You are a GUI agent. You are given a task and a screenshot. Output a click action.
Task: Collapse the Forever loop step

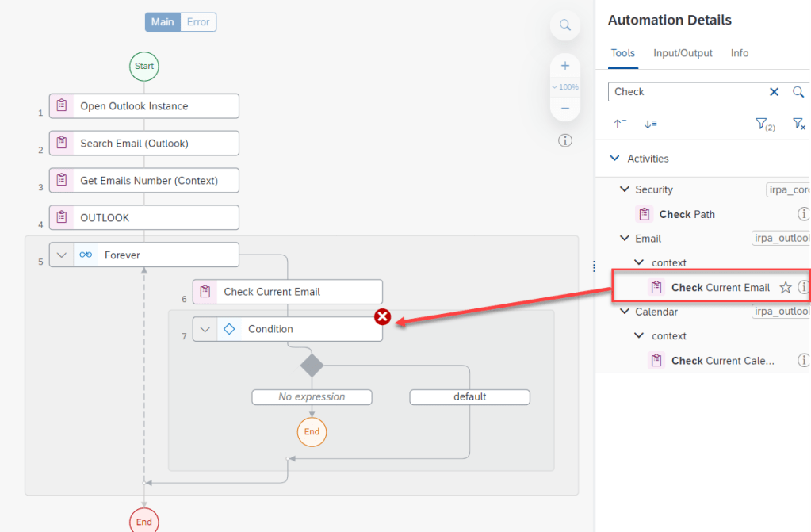(x=62, y=255)
